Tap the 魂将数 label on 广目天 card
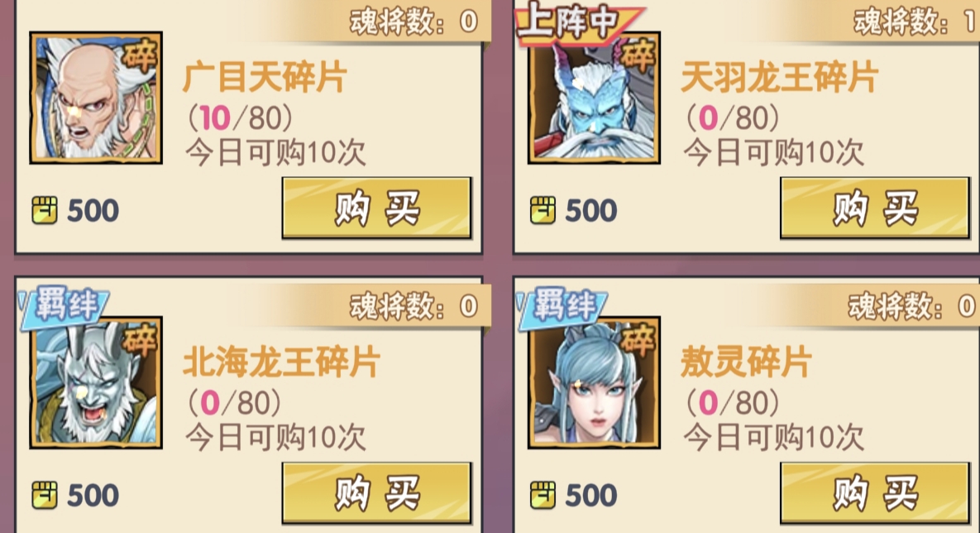Image resolution: width=980 pixels, height=533 pixels. 398,22
